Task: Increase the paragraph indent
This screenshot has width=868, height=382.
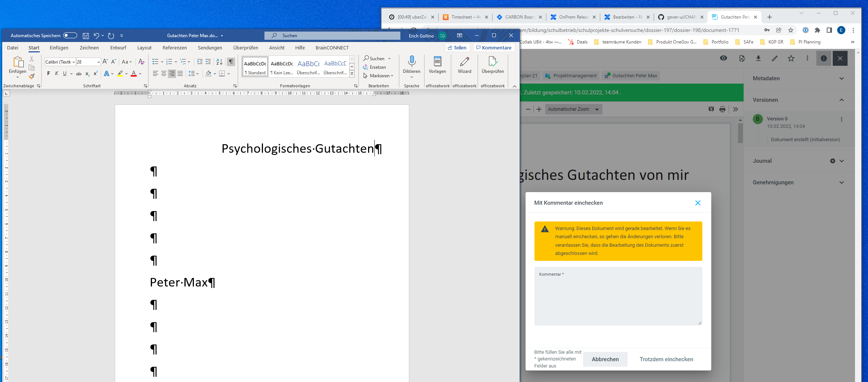Action: point(208,62)
